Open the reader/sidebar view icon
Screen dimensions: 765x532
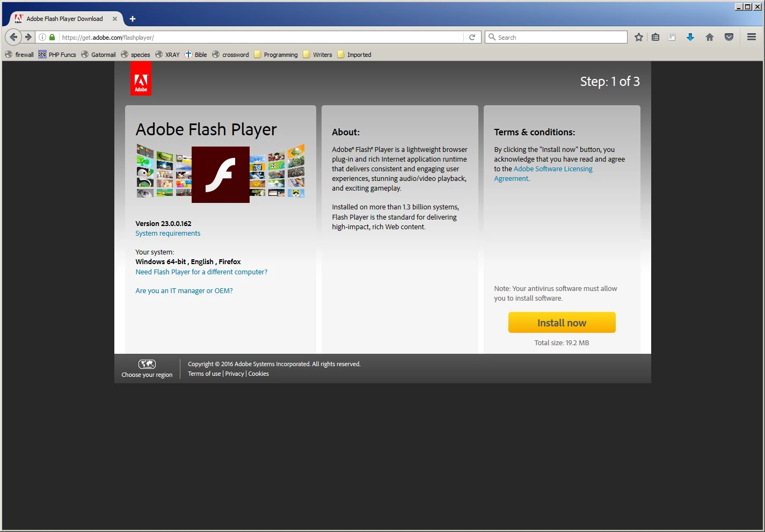click(x=672, y=37)
